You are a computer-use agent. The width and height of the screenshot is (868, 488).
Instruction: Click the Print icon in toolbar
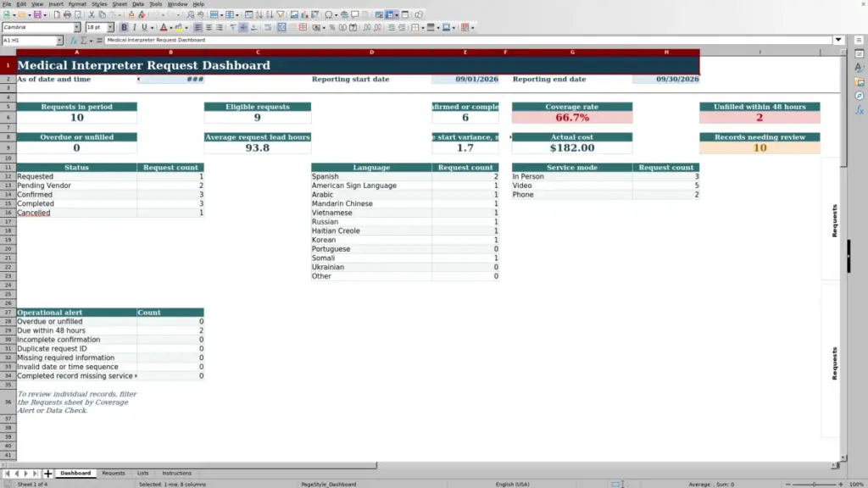click(67, 14)
